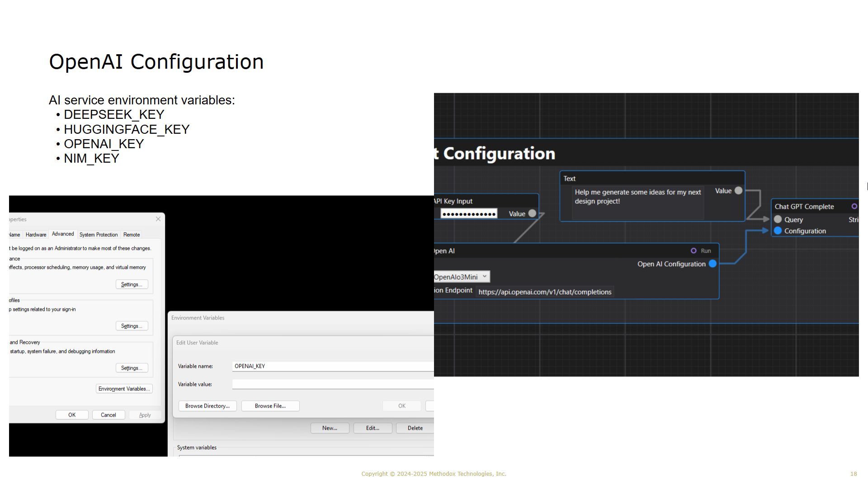868x488 pixels.
Task: Click the NIM_KEY bullet text
Action: point(91,159)
